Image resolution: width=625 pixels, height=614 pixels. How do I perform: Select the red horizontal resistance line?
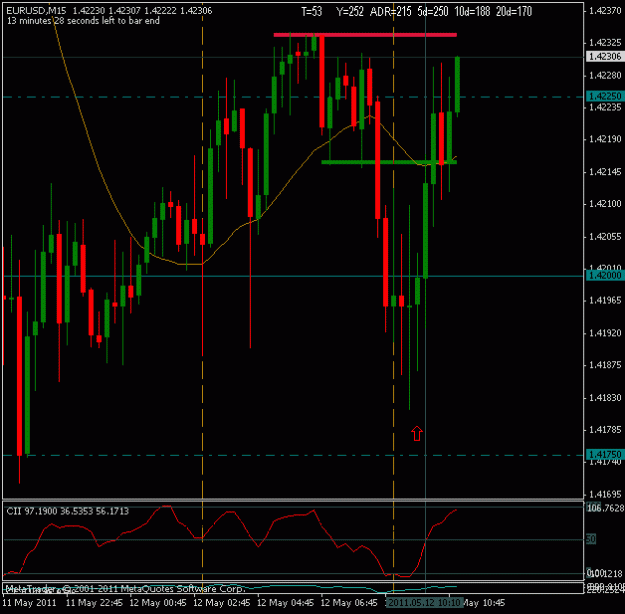click(365, 35)
